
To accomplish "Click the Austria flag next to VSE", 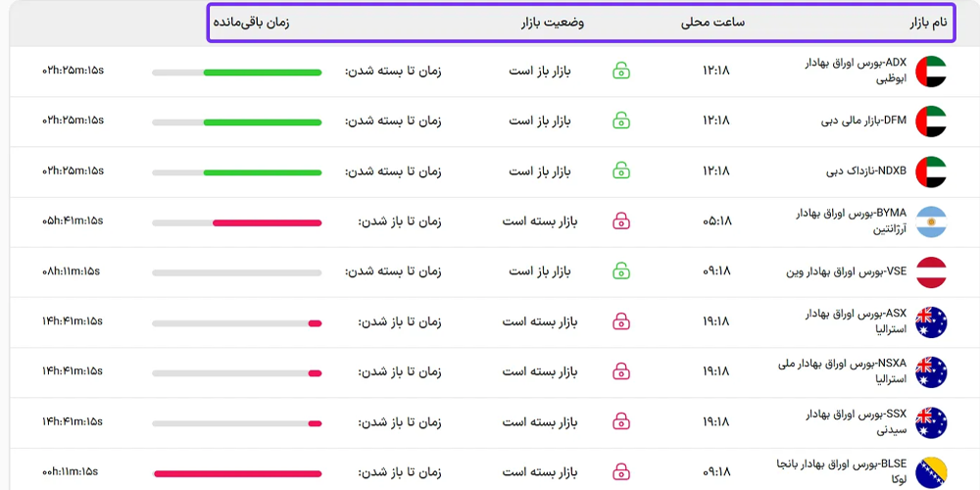I will pos(930,271).
